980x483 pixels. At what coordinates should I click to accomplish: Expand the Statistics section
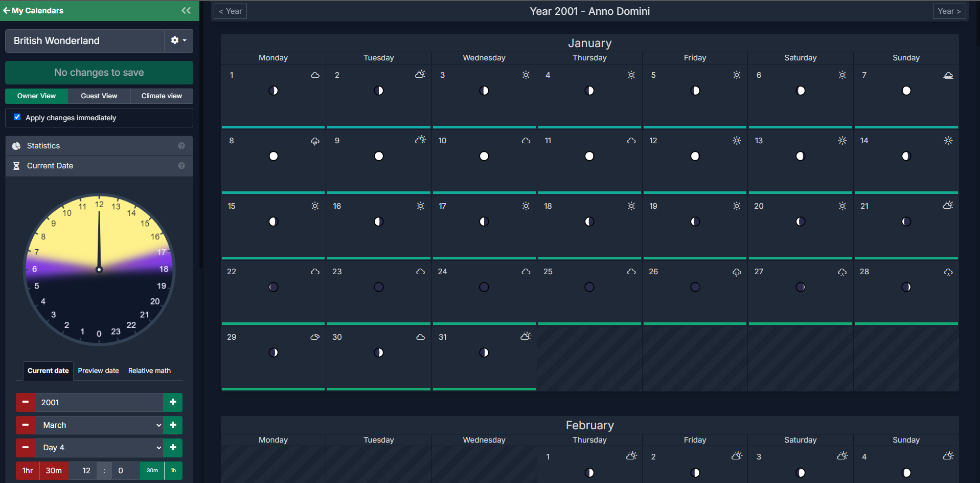point(99,146)
